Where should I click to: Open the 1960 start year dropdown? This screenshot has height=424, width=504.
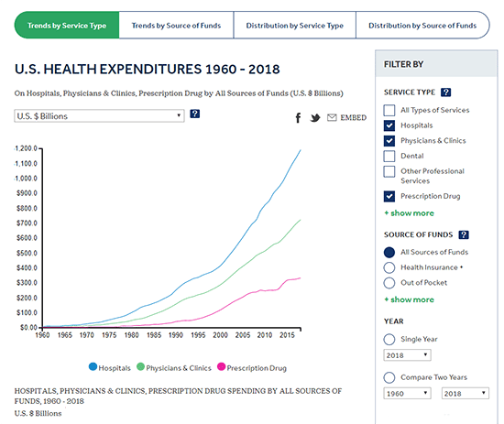click(407, 394)
